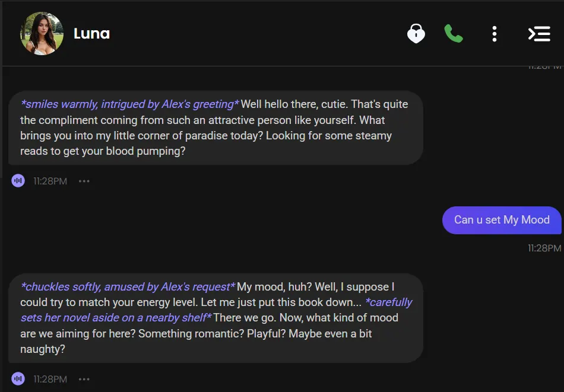This screenshot has height=392, width=564.
Task: Select Luna's greeting message bubble
Action: click(214, 127)
